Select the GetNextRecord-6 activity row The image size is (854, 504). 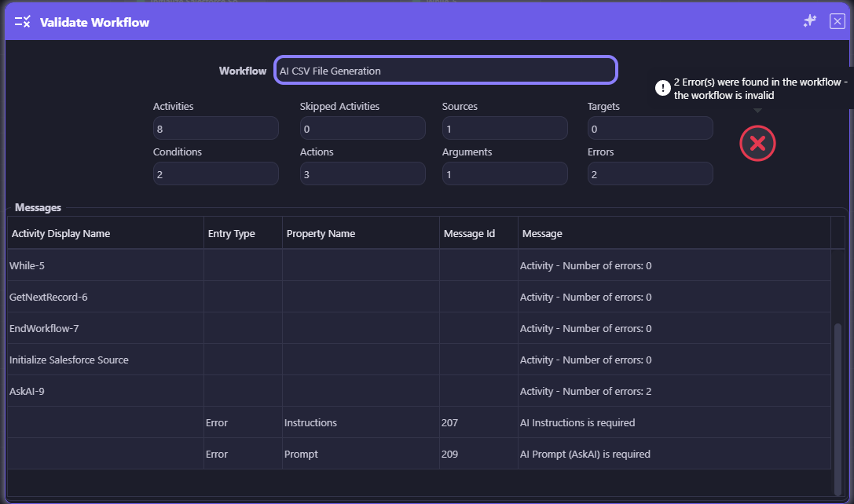[x=419, y=298]
